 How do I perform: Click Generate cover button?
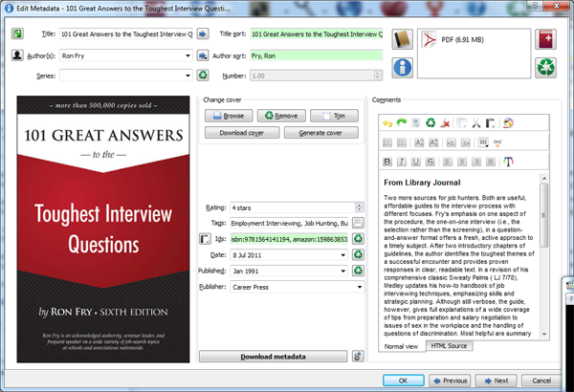click(x=321, y=133)
